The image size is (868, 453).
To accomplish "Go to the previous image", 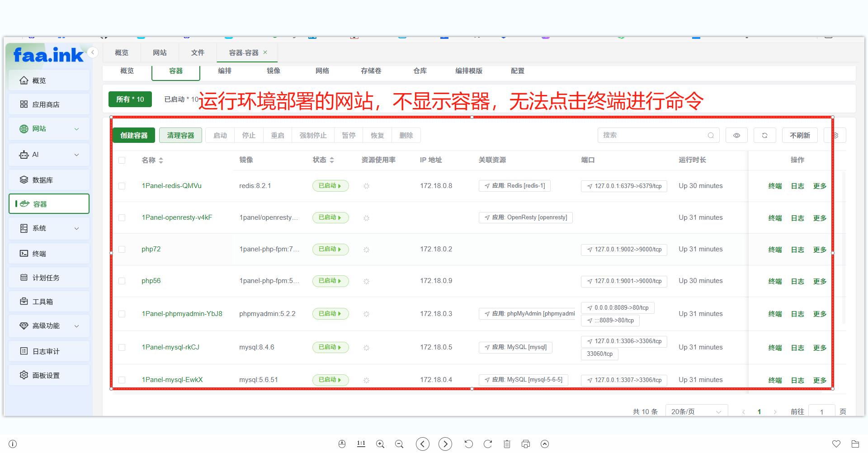I will point(423,444).
